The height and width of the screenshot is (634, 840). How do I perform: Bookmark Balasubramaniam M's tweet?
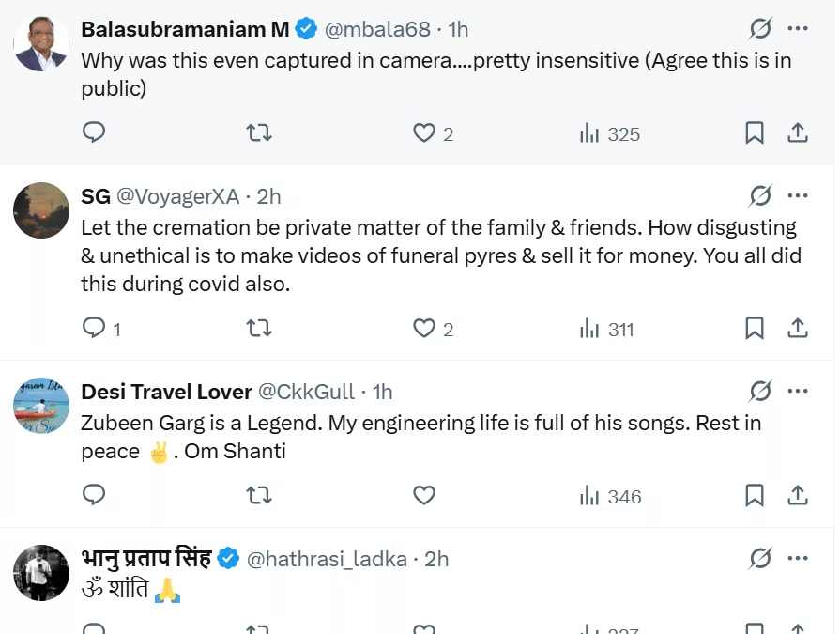(754, 133)
